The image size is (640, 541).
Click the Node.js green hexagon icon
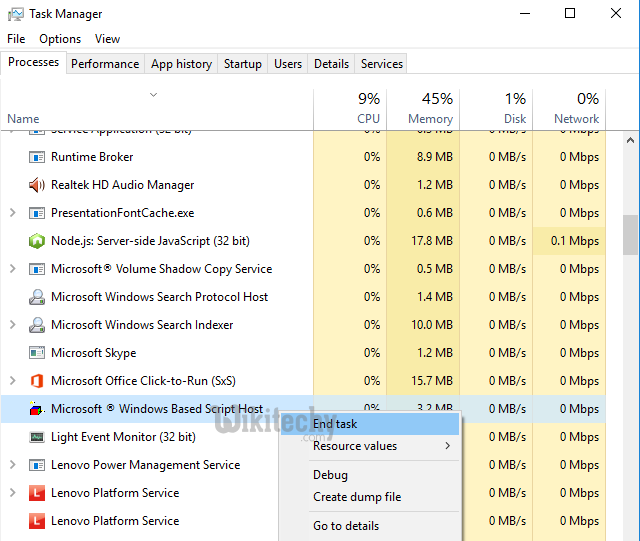[x=37, y=241]
